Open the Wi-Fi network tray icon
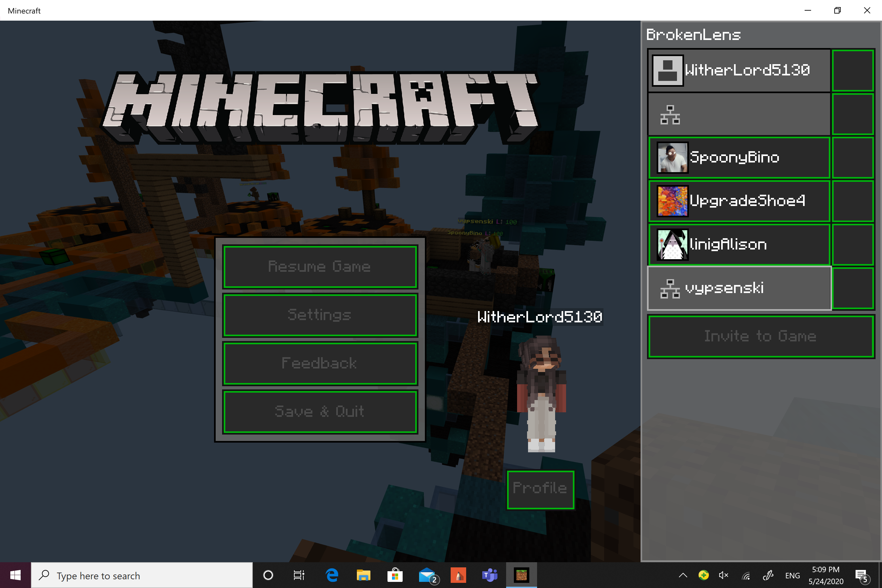 (x=746, y=575)
